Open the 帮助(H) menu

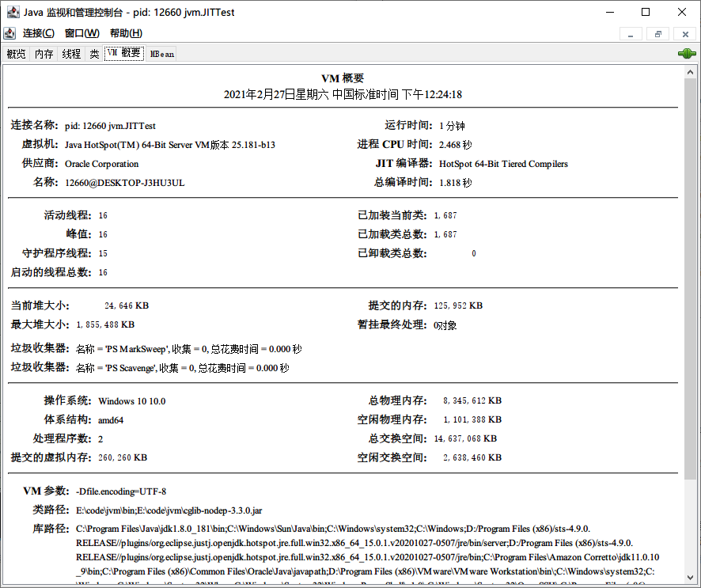click(x=126, y=33)
